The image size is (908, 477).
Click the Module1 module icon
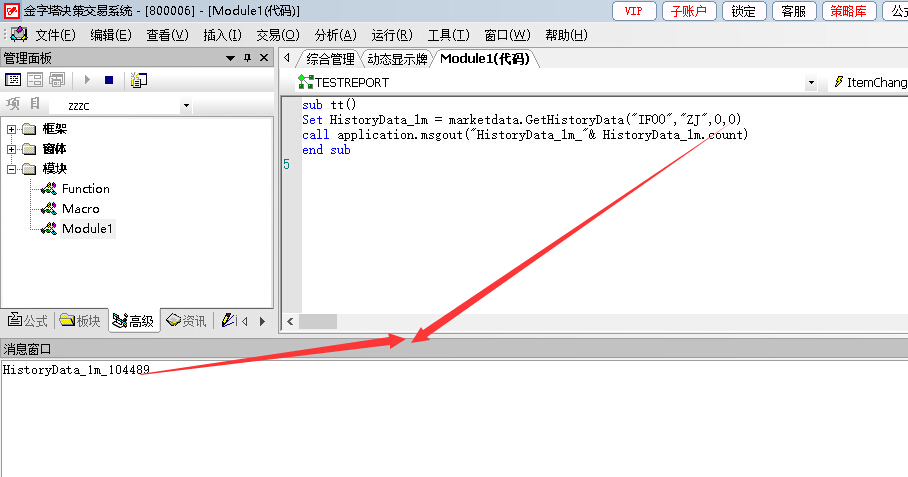click(x=49, y=229)
